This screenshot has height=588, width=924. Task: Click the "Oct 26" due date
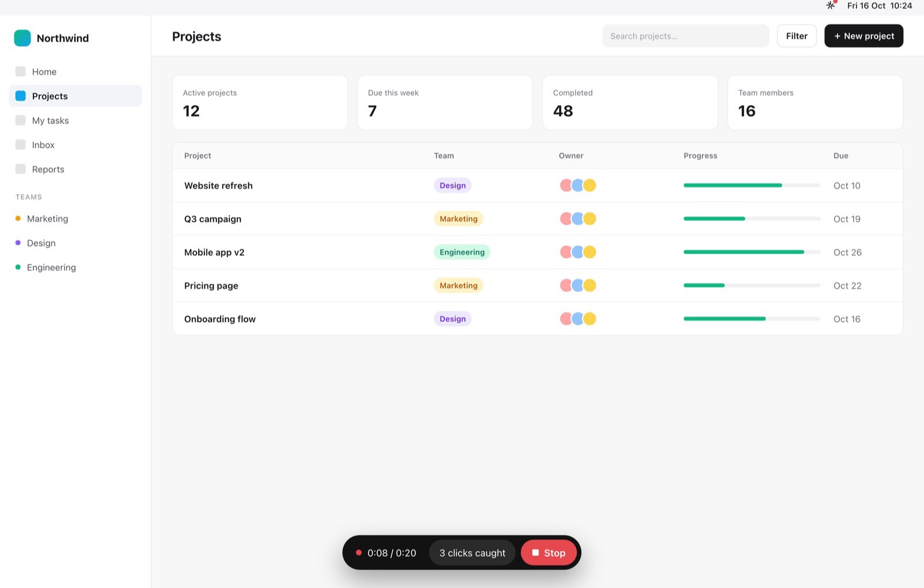point(847,252)
